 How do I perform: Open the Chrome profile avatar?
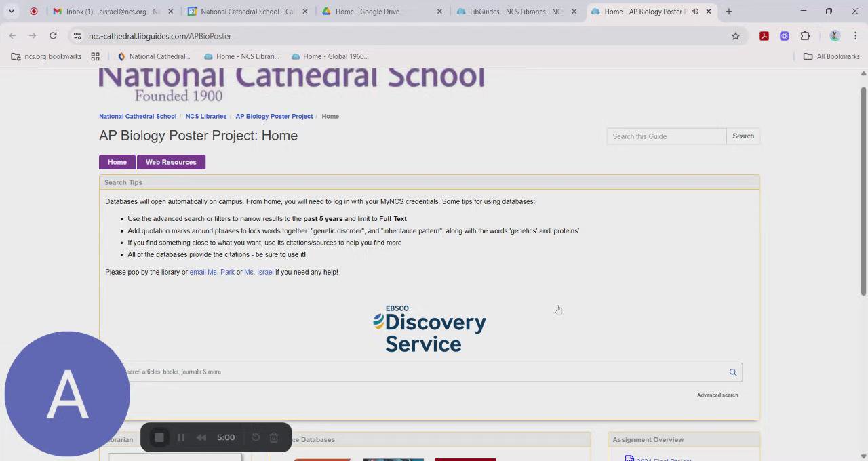(x=835, y=36)
